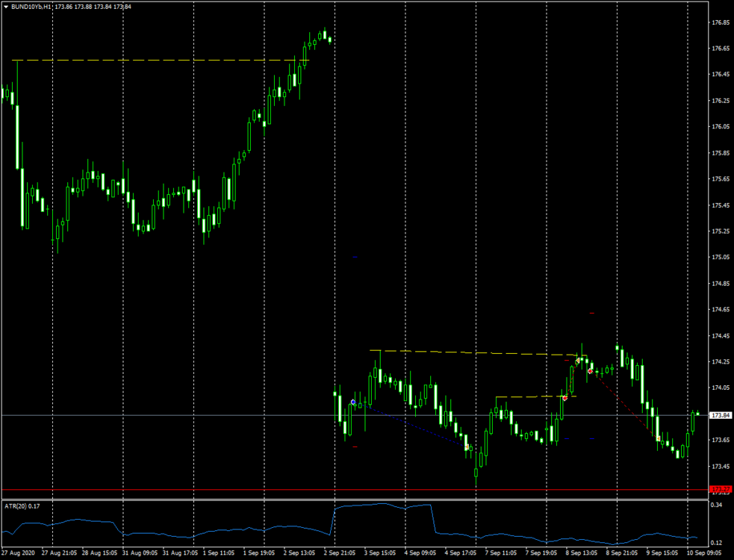Click the 2 Sep 21:05 time label
734x560 pixels.
tap(340, 553)
